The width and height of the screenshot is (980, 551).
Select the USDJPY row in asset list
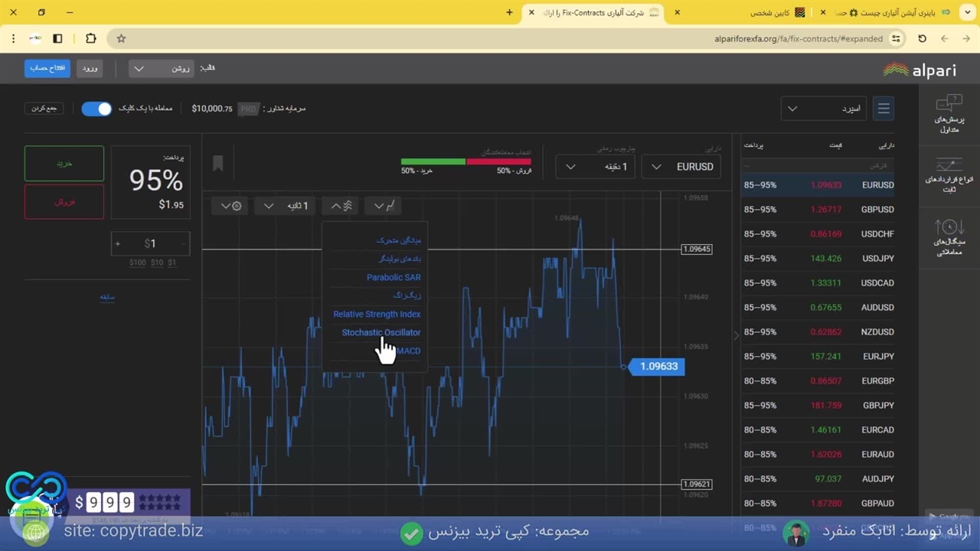818,259
